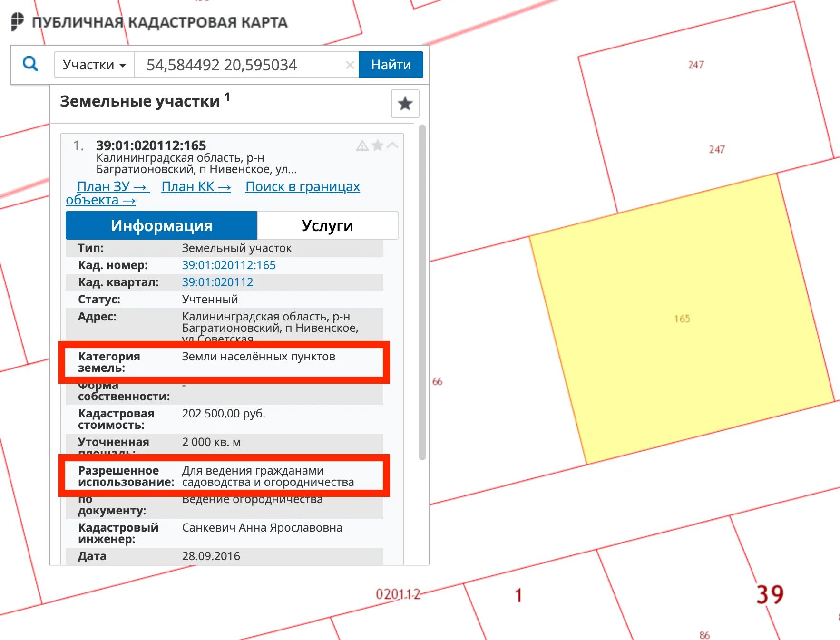Viewport: 840px width, 640px height.
Task: Collapse the result card with chevron
Action: [x=392, y=145]
